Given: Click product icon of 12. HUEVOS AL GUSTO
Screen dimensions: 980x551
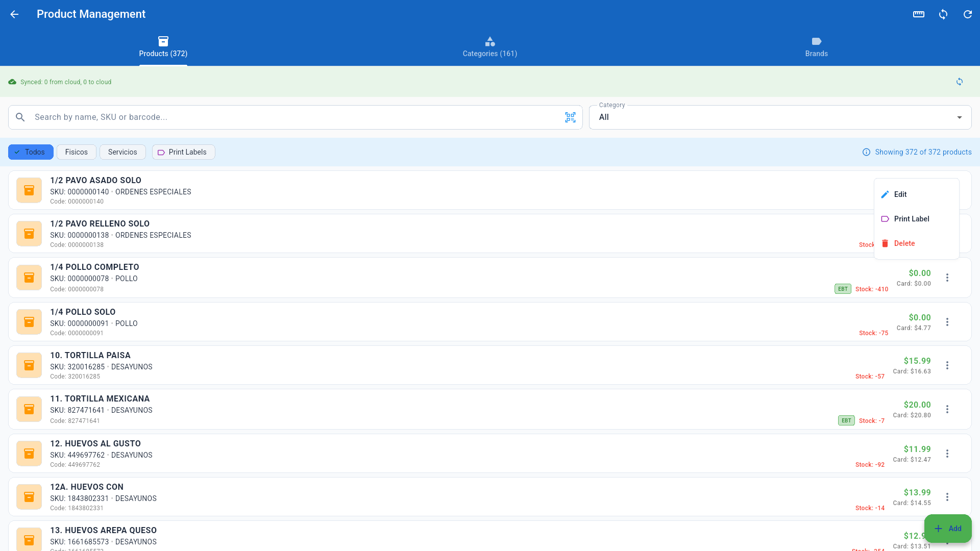Looking at the screenshot, I should pyautogui.click(x=29, y=454).
